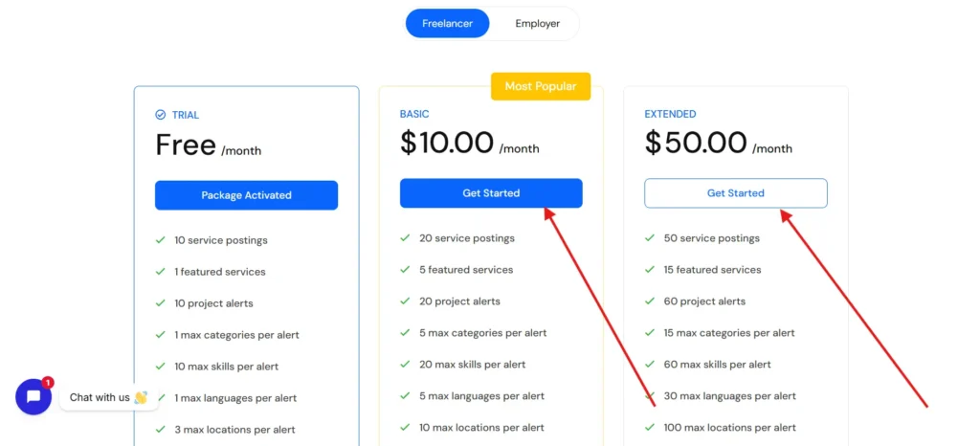Viewport: 980px width, 446px height.
Task: Click checkmark next to 5 featured services
Action: click(406, 270)
